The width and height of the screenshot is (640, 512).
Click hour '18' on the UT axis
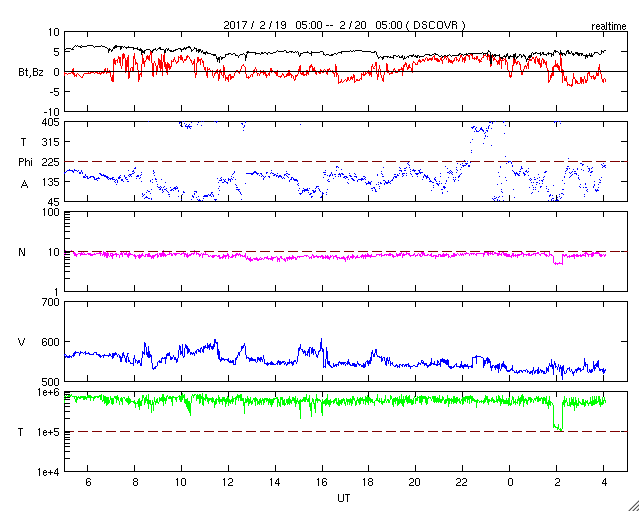click(x=368, y=482)
